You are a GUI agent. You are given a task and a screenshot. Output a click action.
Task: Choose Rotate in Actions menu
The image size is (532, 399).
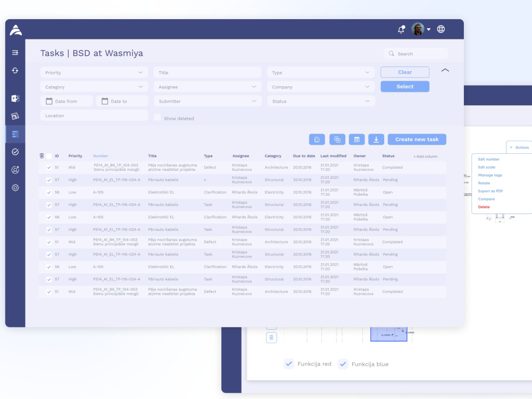484,183
